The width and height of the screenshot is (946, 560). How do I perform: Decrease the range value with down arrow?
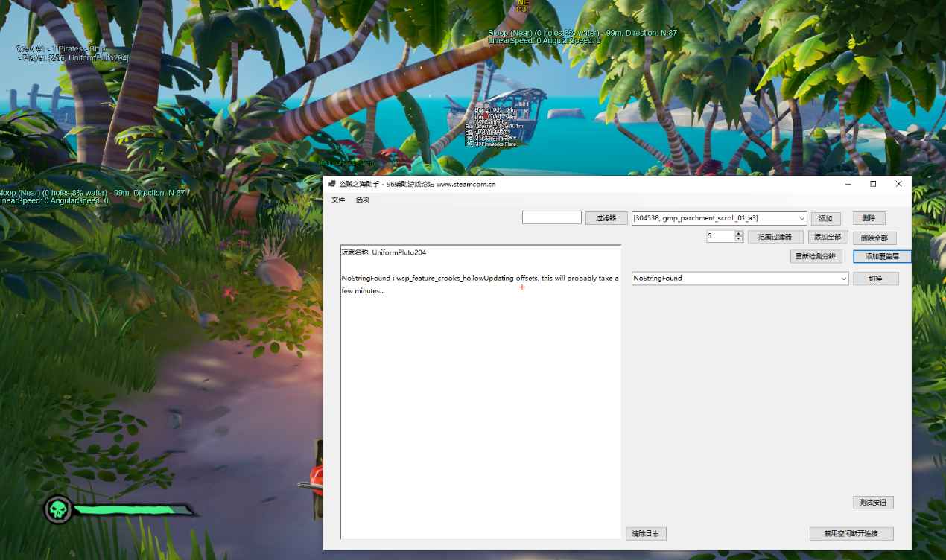738,239
